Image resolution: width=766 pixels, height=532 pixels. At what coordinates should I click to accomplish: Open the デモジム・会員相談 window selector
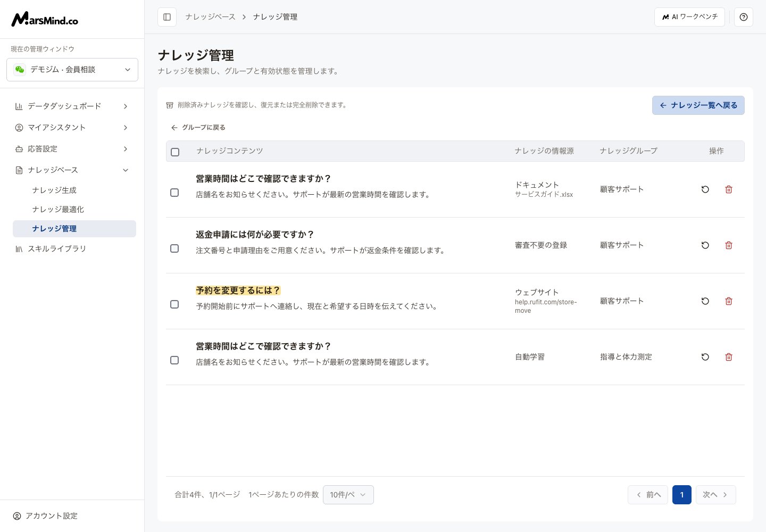coord(72,70)
